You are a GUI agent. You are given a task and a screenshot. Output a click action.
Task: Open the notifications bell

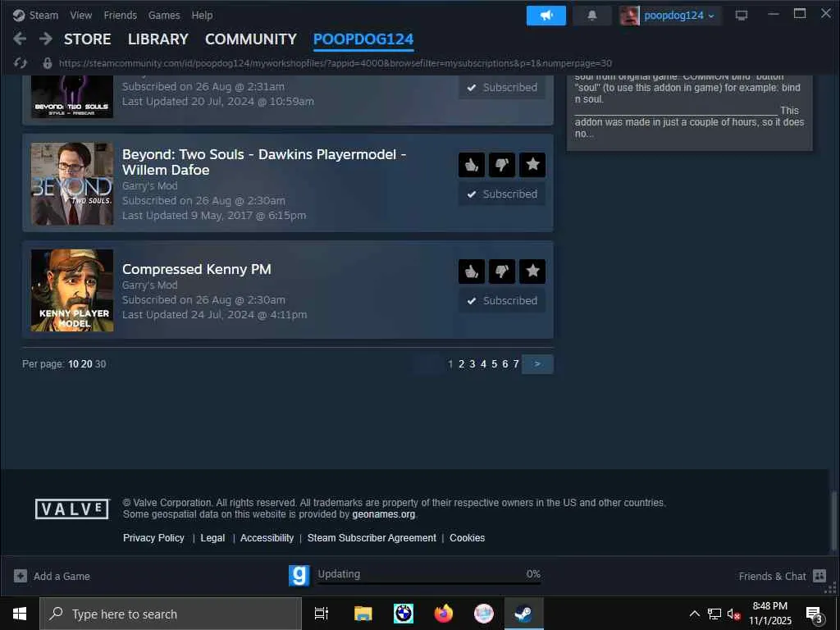pyautogui.click(x=592, y=16)
